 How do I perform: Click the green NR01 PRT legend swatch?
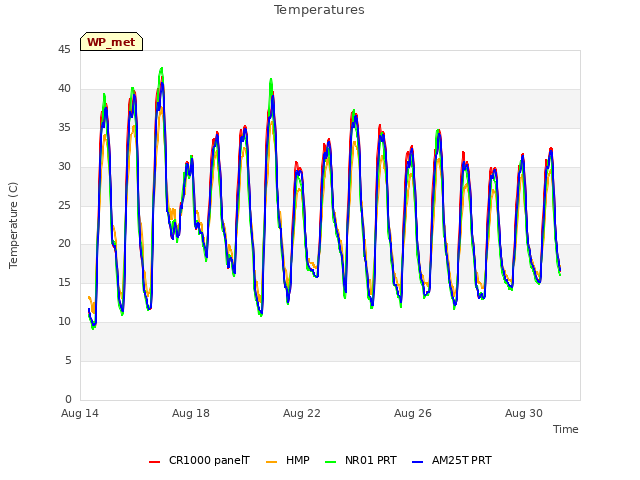[x=331, y=462]
